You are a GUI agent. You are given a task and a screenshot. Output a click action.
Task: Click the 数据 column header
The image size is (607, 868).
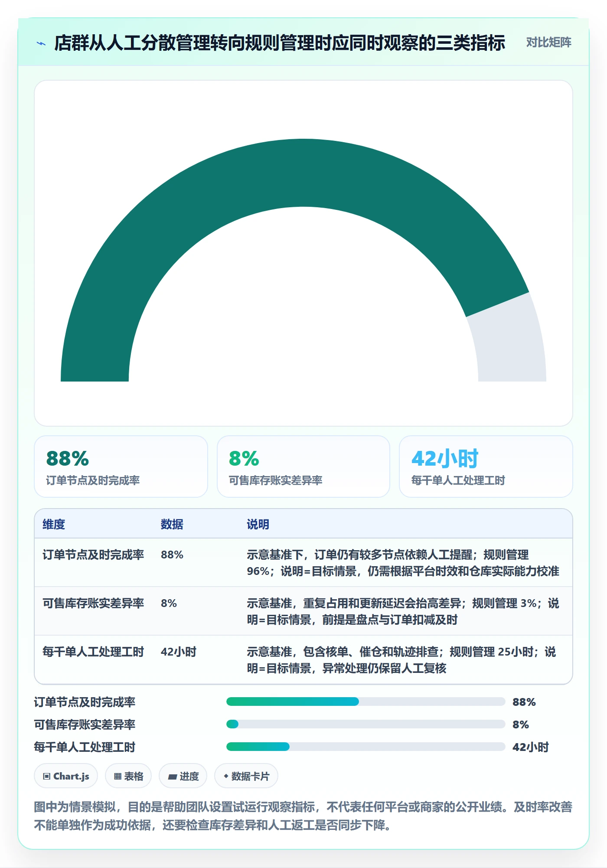point(172,524)
